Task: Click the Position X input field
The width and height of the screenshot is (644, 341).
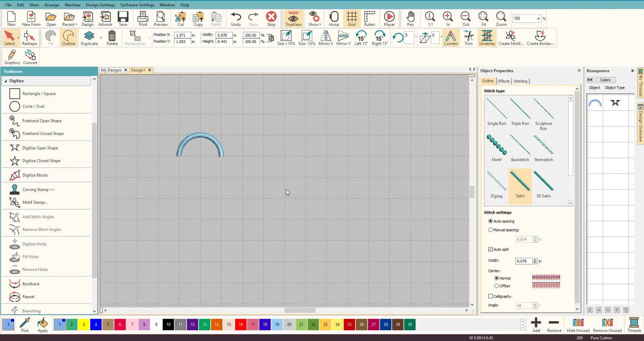Action: point(182,35)
